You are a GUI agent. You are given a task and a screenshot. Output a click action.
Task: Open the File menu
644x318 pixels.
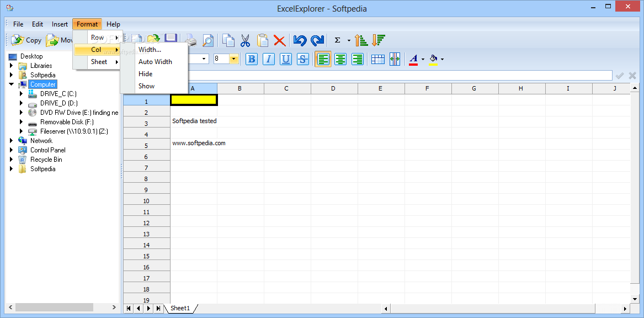18,24
